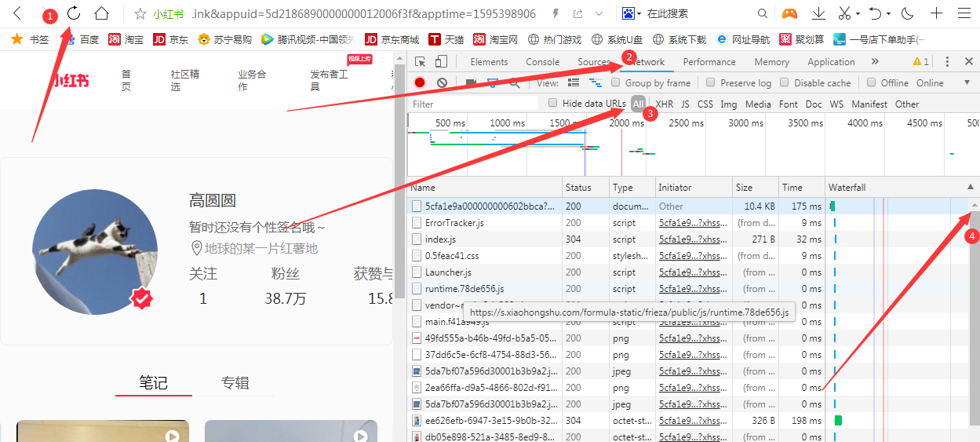Open the browser home page icon

pyautogui.click(x=101, y=13)
